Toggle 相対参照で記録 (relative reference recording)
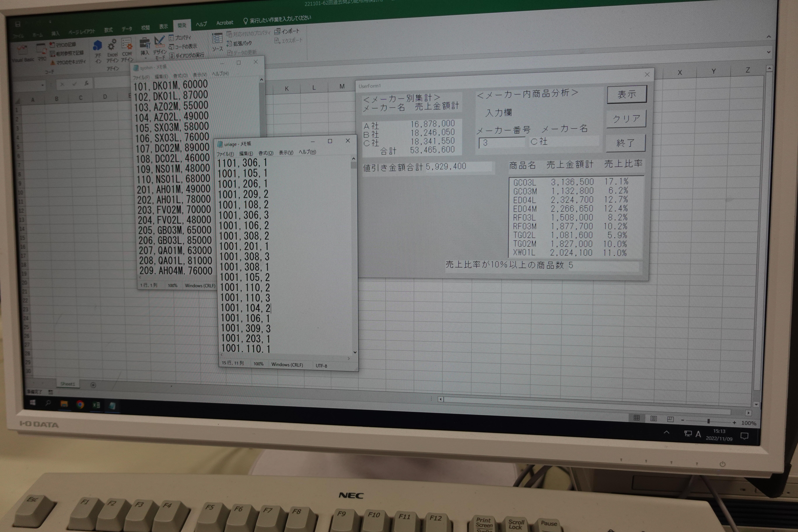Screen dimensions: 798x532 tap(67, 53)
